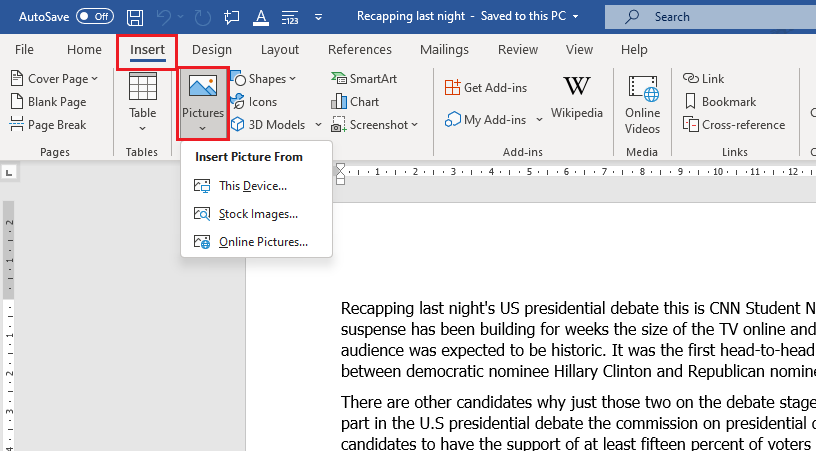Click Get Add-ins

[x=486, y=87]
